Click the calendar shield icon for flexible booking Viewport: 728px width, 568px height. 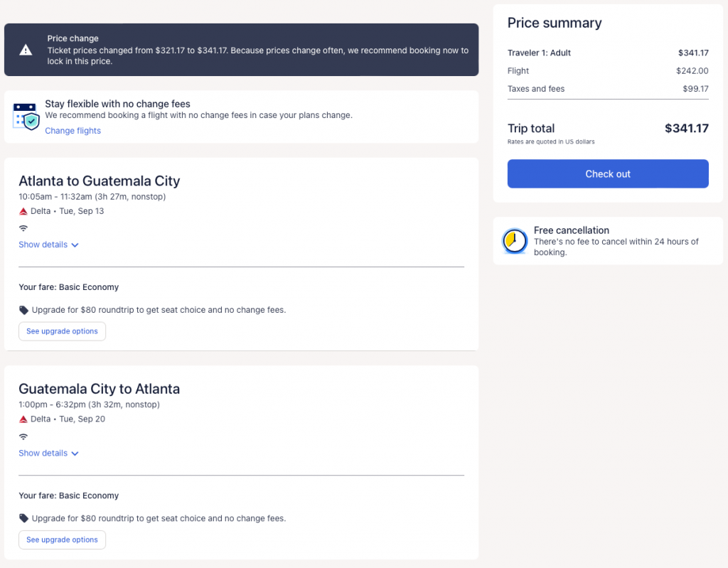[x=26, y=117]
